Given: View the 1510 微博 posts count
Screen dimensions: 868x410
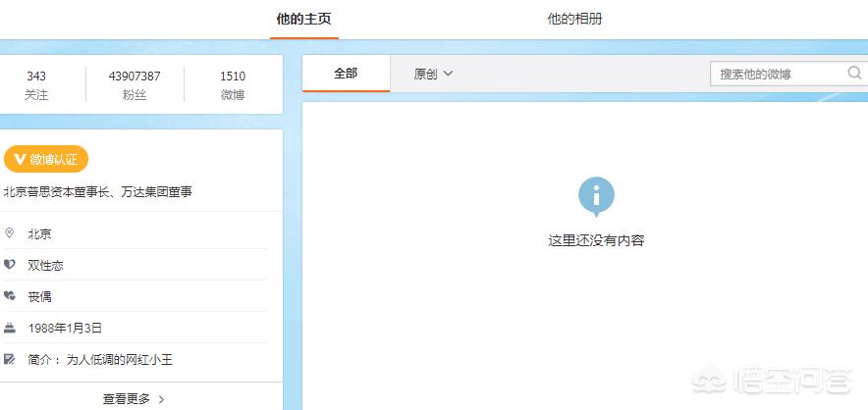Looking at the screenshot, I should (x=233, y=84).
